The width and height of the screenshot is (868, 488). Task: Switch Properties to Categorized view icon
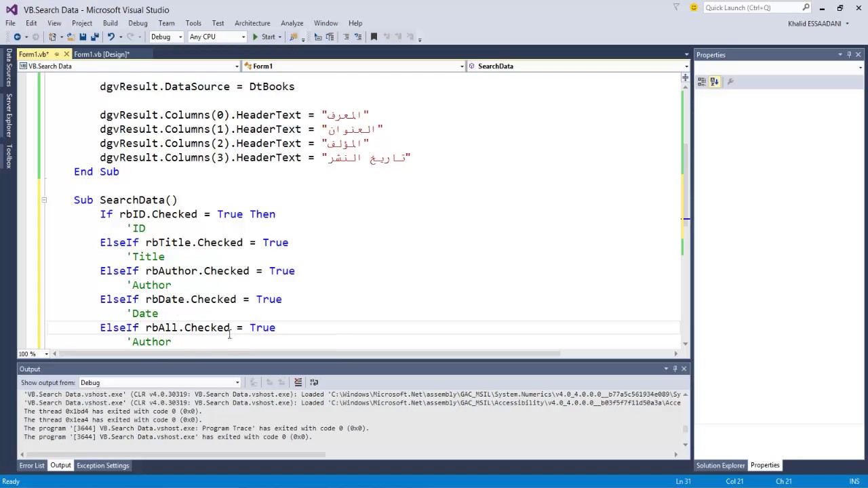pyautogui.click(x=702, y=81)
